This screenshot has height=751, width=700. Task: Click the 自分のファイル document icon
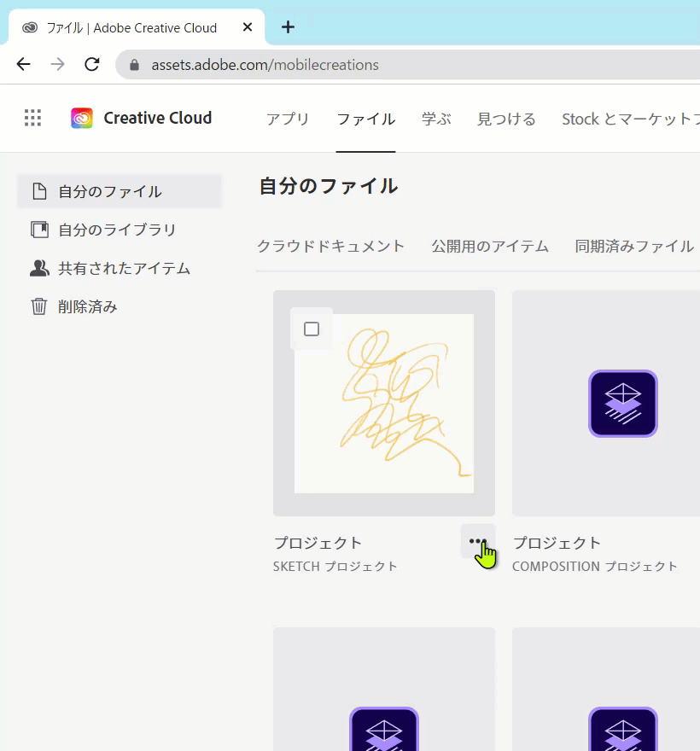(x=39, y=191)
